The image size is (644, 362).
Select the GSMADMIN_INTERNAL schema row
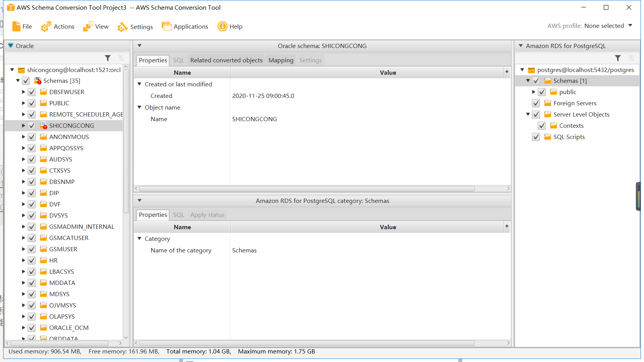coord(64,227)
